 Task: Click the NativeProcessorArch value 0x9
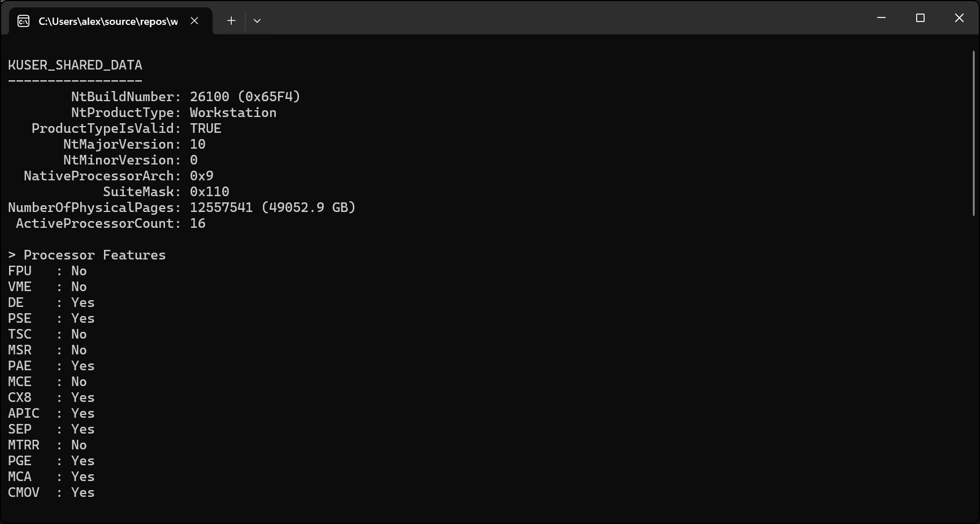click(202, 176)
